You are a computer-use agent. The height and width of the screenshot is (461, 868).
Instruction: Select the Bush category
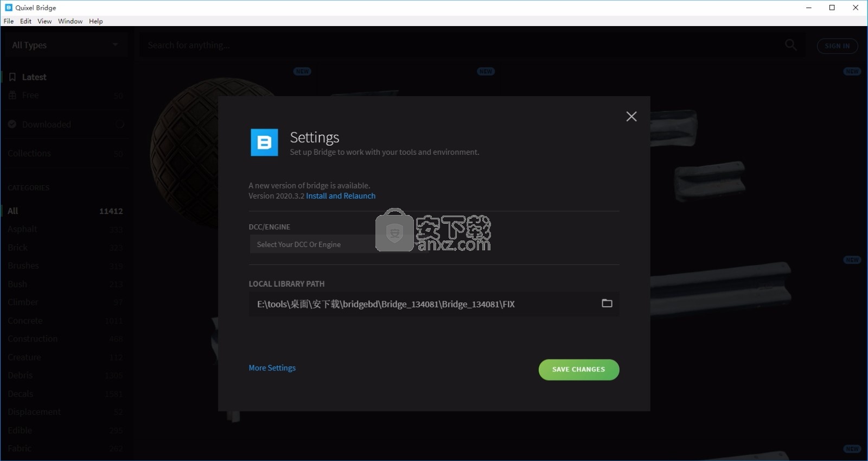coord(66,284)
